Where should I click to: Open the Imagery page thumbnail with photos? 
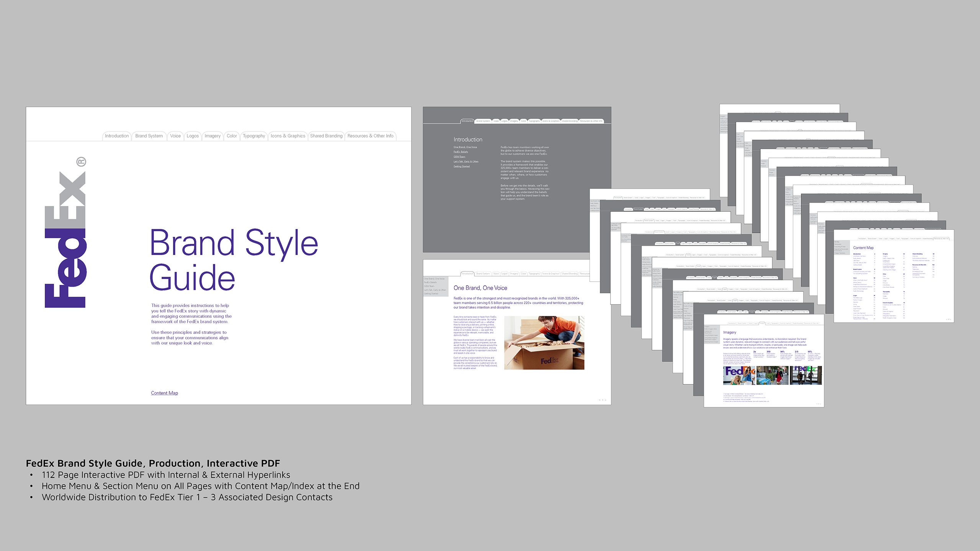point(764,360)
